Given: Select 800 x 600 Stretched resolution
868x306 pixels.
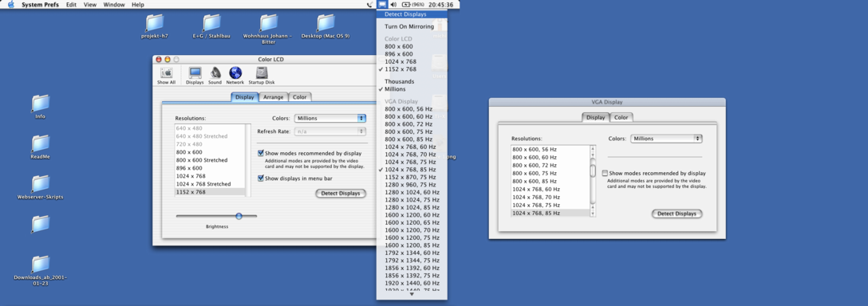Looking at the screenshot, I should pyautogui.click(x=210, y=160).
